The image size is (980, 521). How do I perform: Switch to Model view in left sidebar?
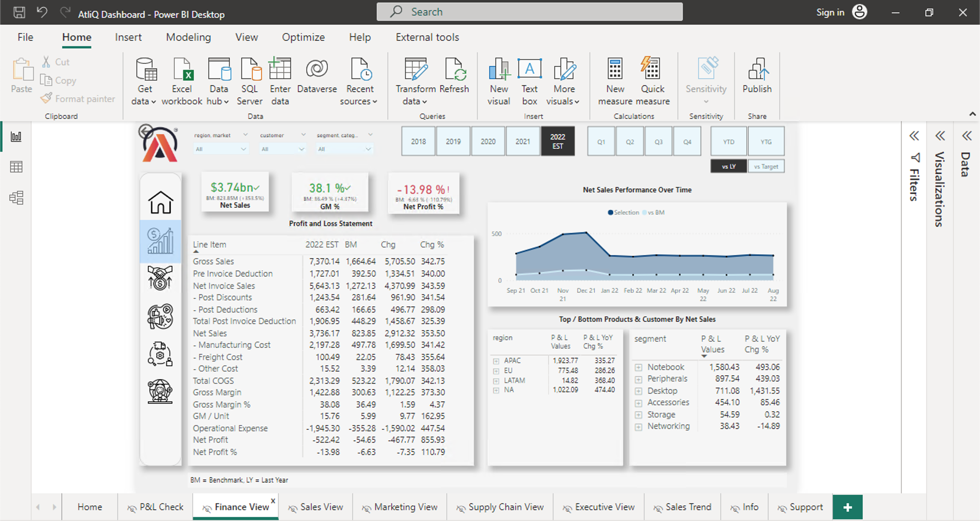pyautogui.click(x=16, y=198)
